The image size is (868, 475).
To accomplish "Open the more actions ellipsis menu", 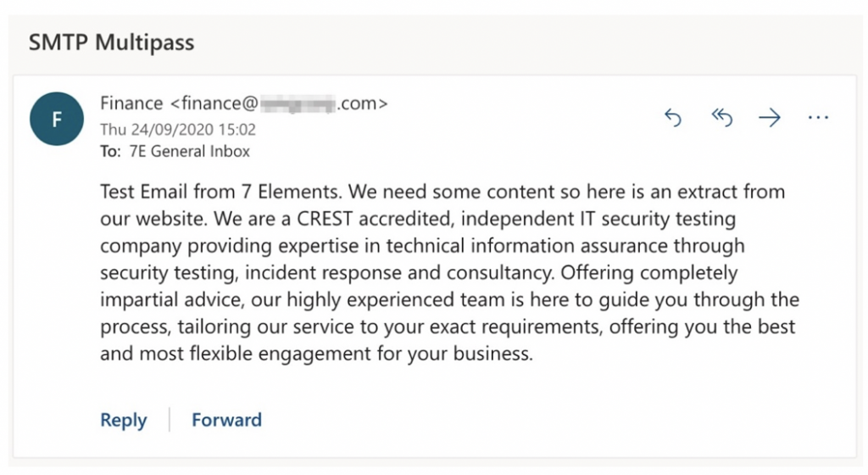I will (818, 117).
